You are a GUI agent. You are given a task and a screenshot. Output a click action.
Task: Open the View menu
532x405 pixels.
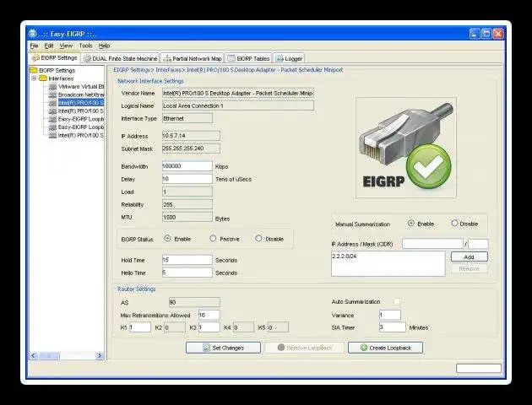point(66,46)
